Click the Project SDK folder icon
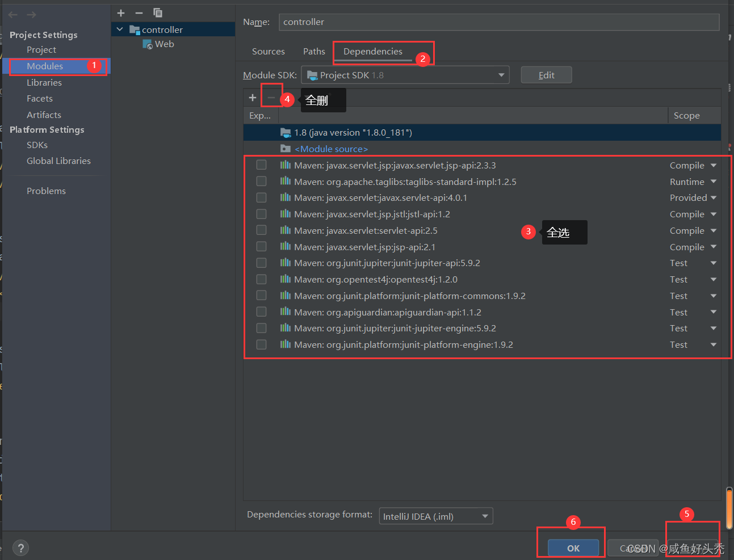Screen dimensions: 734x560 [313, 74]
